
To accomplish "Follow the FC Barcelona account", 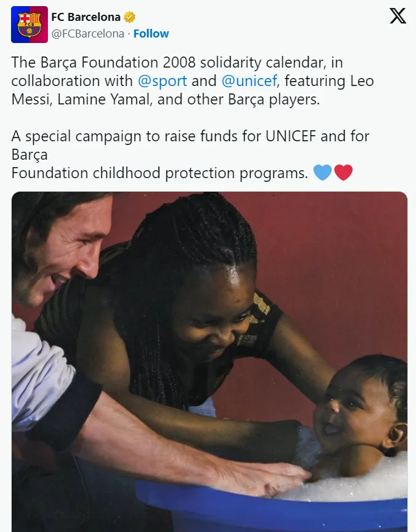I will point(151,33).
